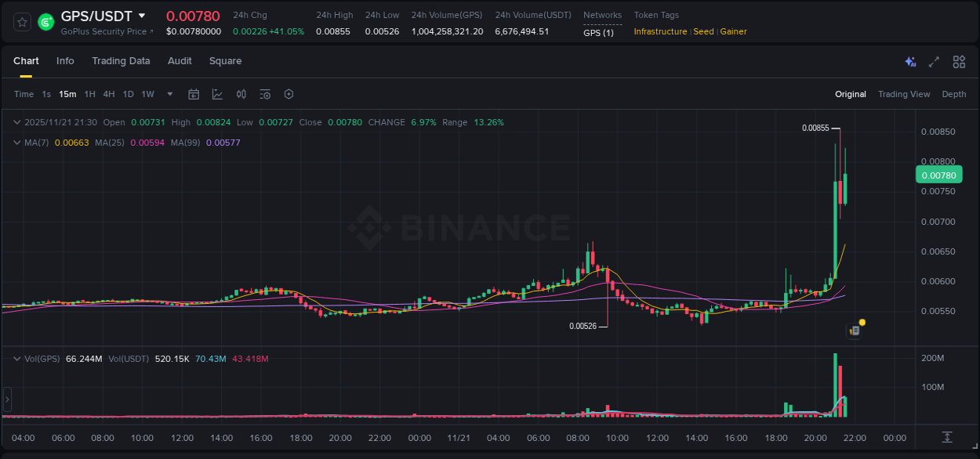Toggle the favorite star for GPS/USDT
This screenshot has height=459, width=980.
(x=21, y=21)
